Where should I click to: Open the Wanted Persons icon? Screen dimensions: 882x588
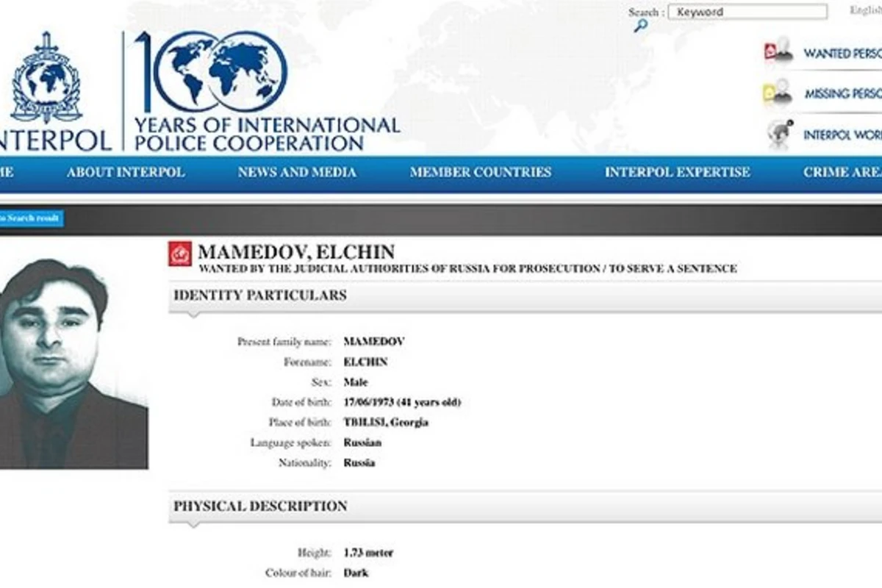tap(778, 50)
